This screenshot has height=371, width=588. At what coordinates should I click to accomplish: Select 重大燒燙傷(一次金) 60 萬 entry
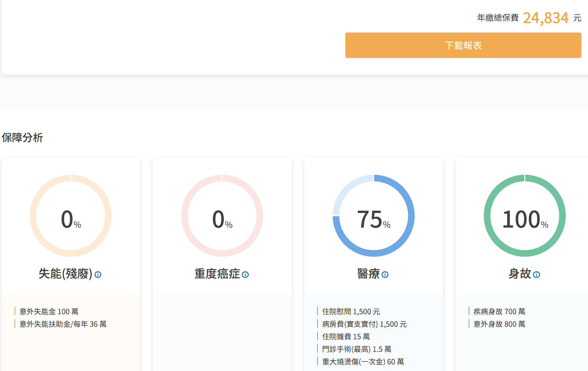coord(363,362)
